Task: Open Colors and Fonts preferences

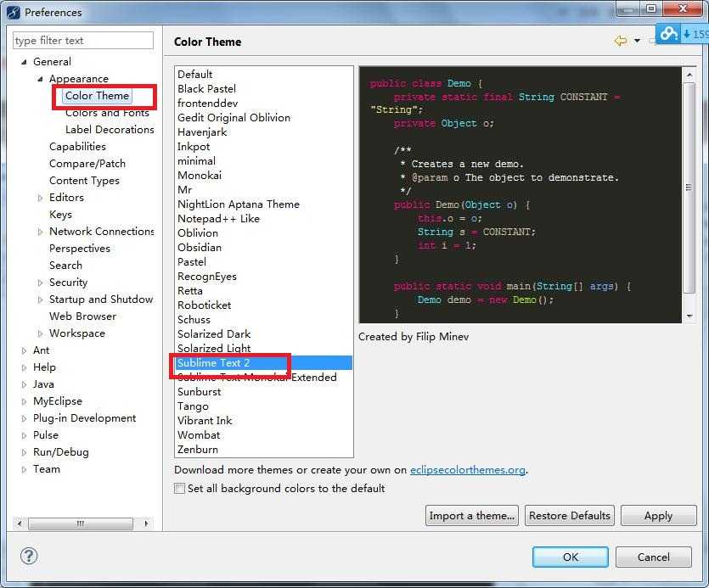Action: click(x=107, y=113)
